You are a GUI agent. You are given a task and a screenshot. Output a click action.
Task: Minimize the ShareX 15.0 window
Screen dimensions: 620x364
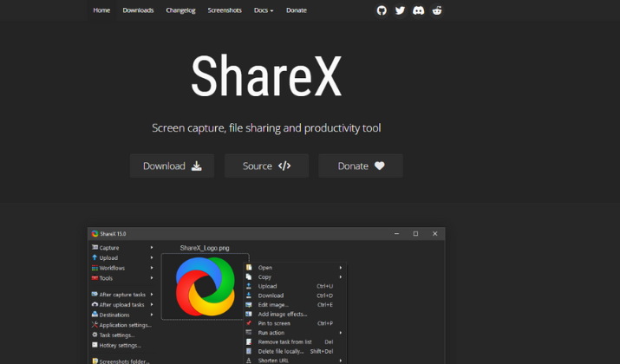click(396, 234)
